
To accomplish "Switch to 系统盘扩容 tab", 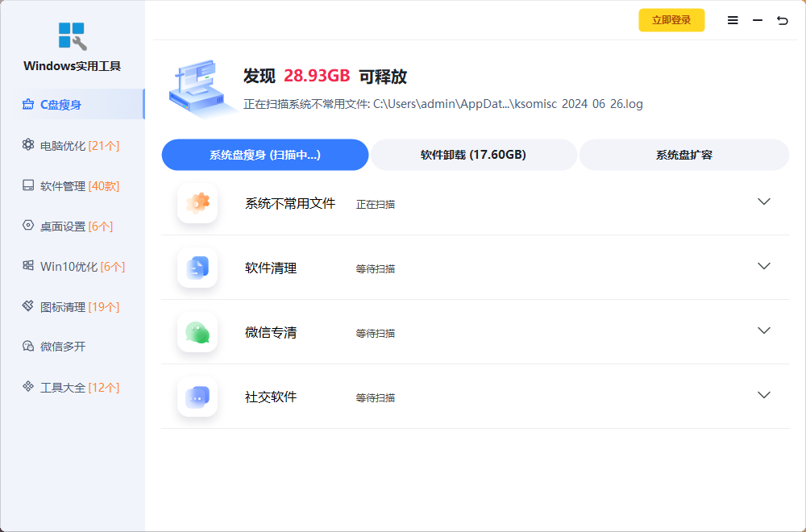I will pyautogui.click(x=684, y=155).
